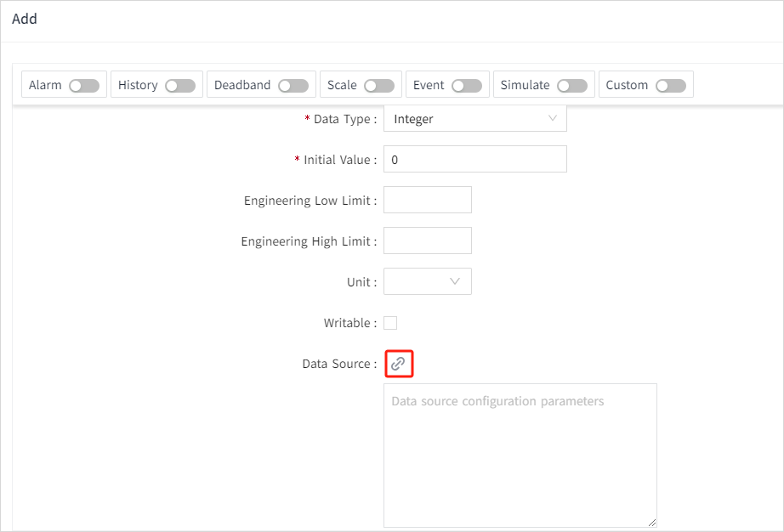
Task: Check the Writable checkbox
Action: [x=390, y=323]
